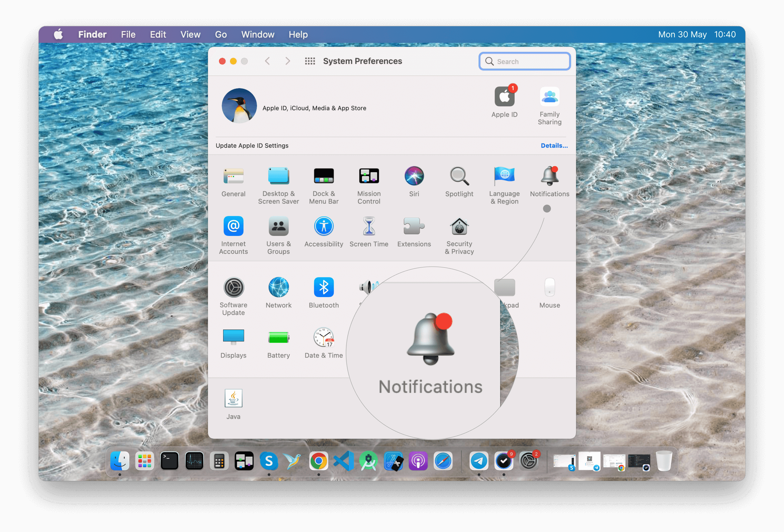
Task: Click in the Search field
Action: [x=524, y=61]
